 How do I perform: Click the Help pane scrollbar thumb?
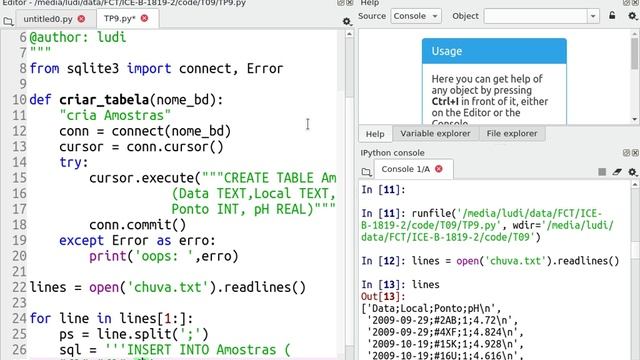pos(634,53)
